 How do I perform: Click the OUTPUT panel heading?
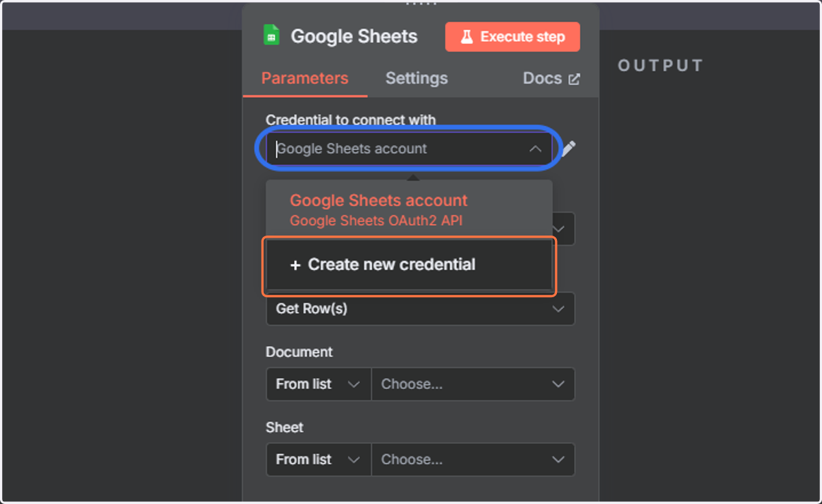click(660, 66)
